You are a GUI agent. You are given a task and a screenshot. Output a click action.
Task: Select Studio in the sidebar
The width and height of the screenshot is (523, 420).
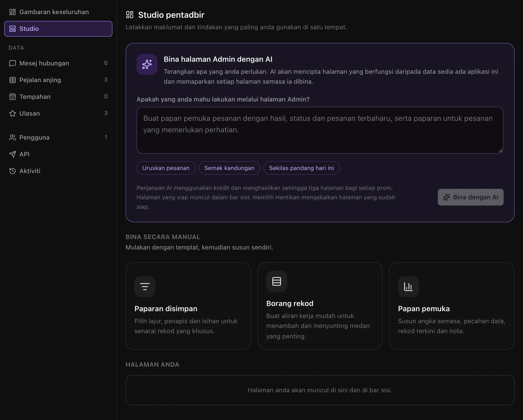pos(58,29)
